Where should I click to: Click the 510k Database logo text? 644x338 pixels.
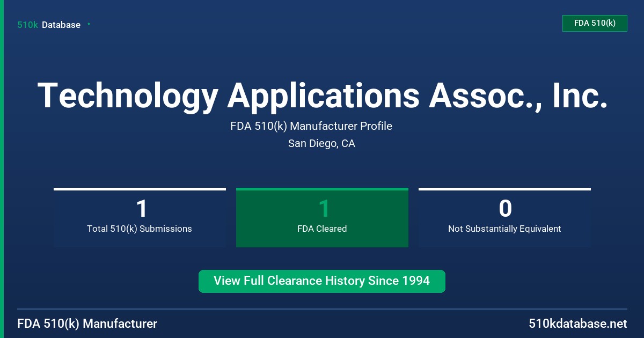pyautogui.click(x=49, y=25)
